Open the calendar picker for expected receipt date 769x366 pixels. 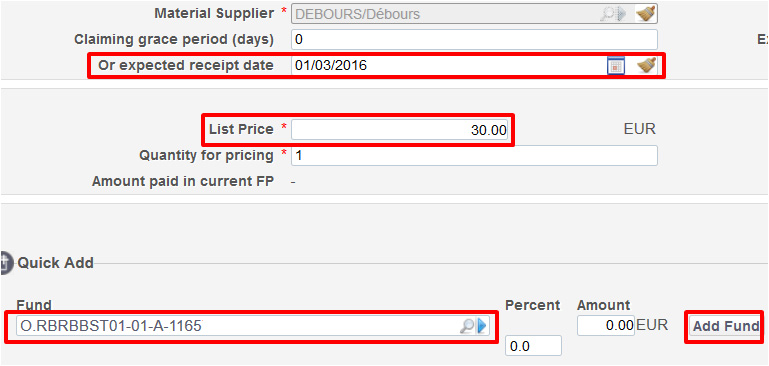[x=615, y=66]
